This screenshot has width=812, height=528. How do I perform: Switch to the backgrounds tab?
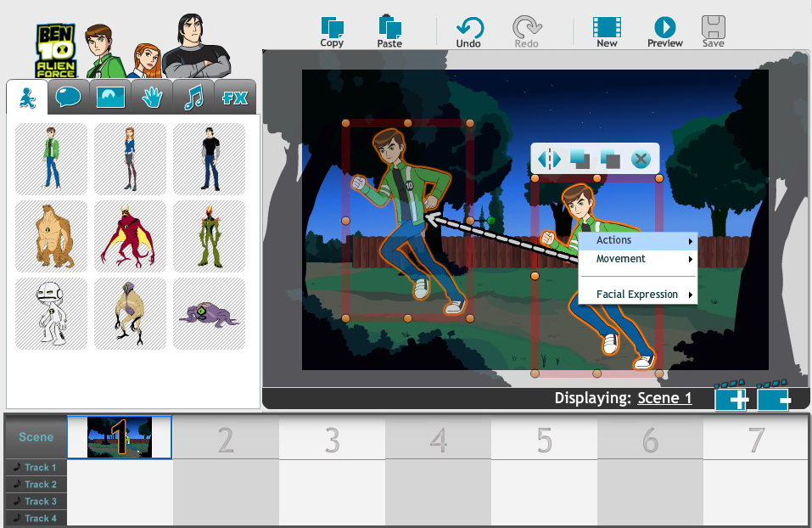click(110, 98)
